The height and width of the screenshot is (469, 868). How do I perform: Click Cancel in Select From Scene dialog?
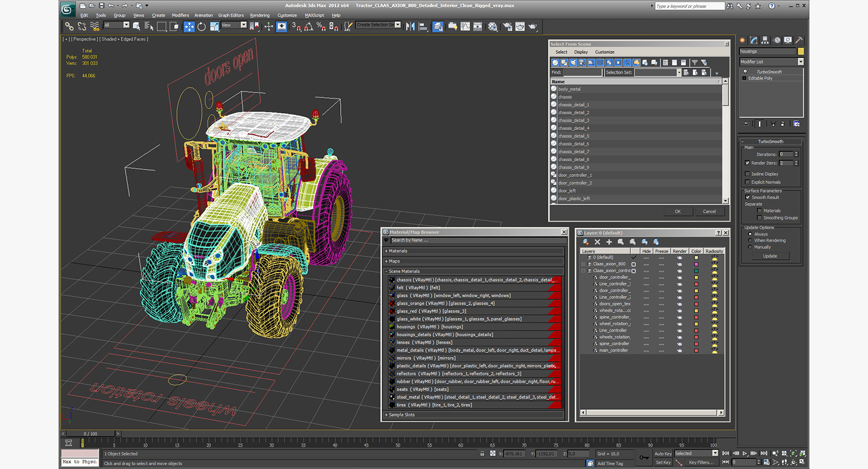(x=709, y=211)
